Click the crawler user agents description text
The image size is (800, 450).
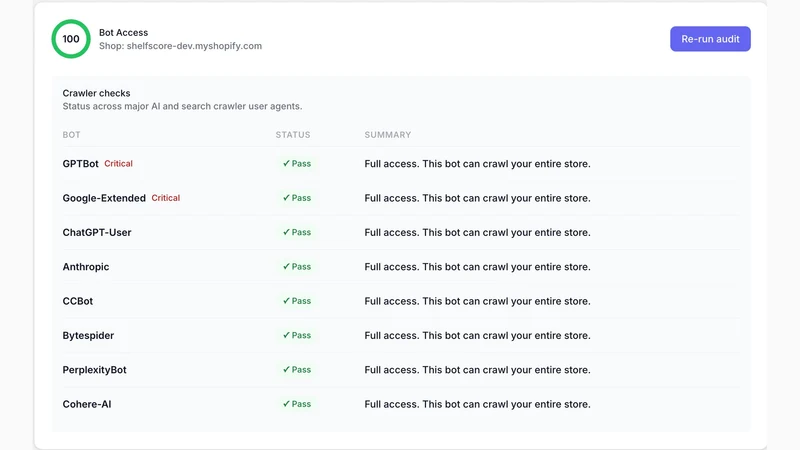182,106
